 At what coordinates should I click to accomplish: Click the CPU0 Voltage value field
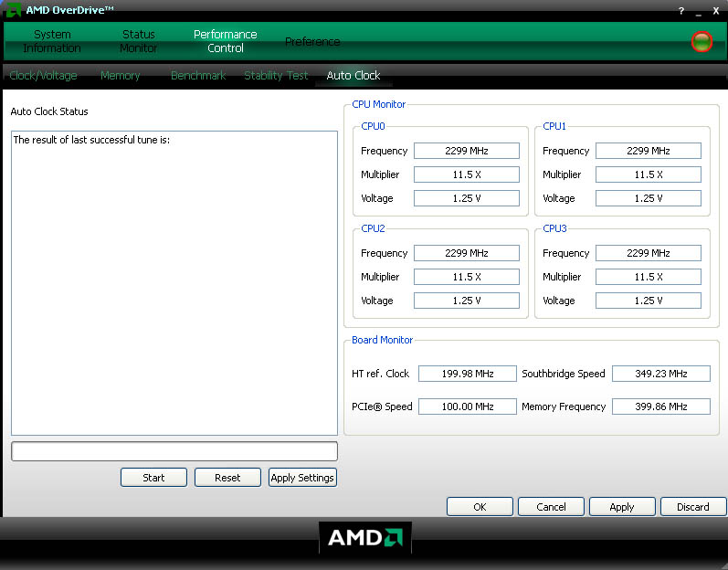coord(467,198)
